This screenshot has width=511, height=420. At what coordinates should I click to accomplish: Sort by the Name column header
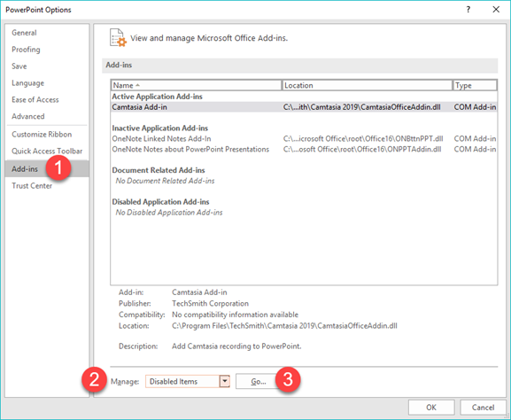click(197, 85)
